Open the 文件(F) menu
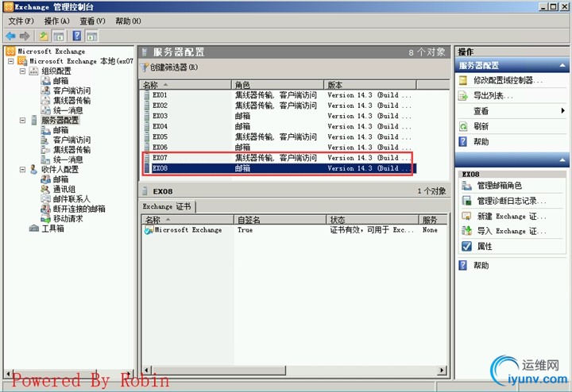Image resolution: width=572 pixels, height=392 pixels. 21,21
